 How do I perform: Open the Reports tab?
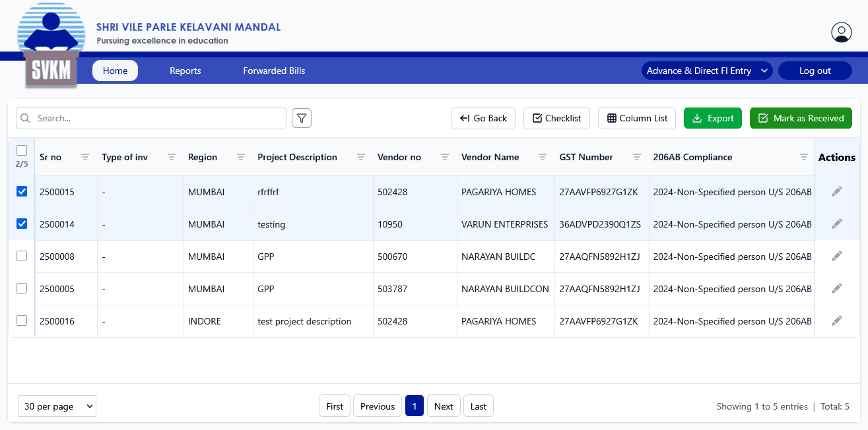[185, 71]
